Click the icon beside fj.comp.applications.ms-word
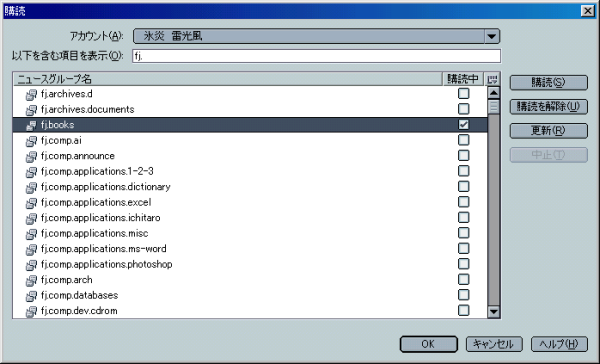This screenshot has height=364, width=600. point(31,249)
